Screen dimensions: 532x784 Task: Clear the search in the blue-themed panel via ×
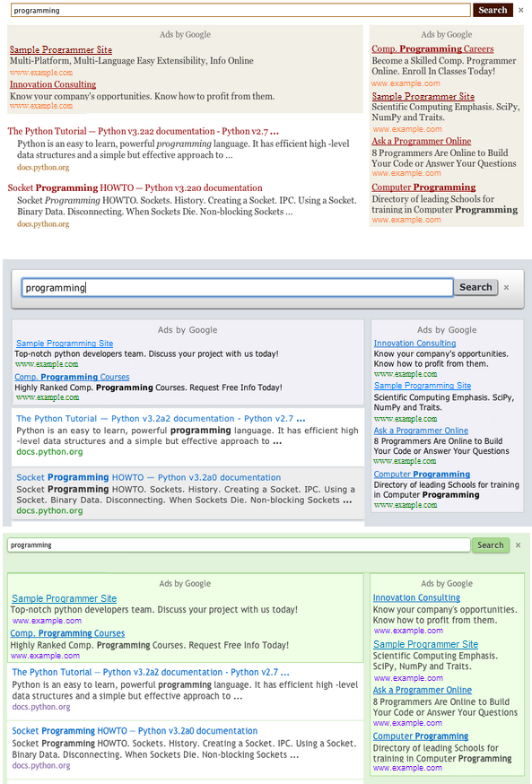507,288
